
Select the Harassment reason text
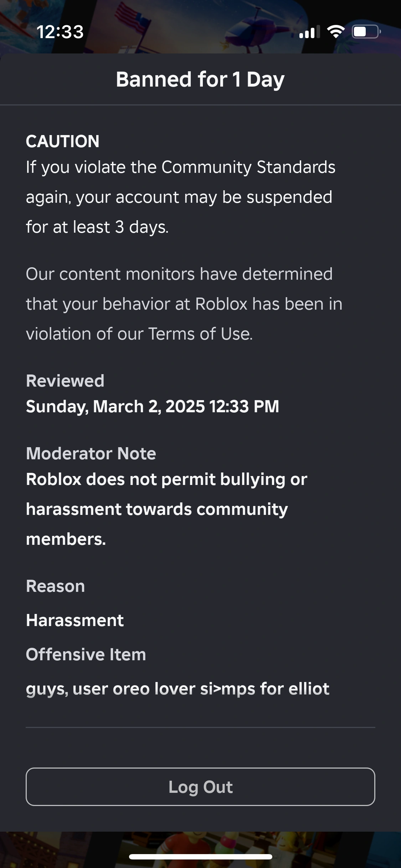(x=74, y=620)
